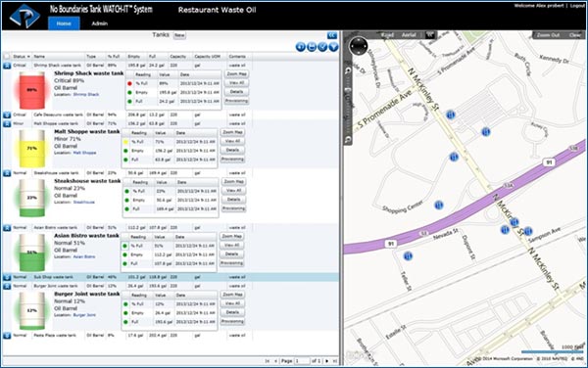Click Provisioning for Burger Joint waste tank
Screen dimensions: 588x368
(x=232, y=322)
